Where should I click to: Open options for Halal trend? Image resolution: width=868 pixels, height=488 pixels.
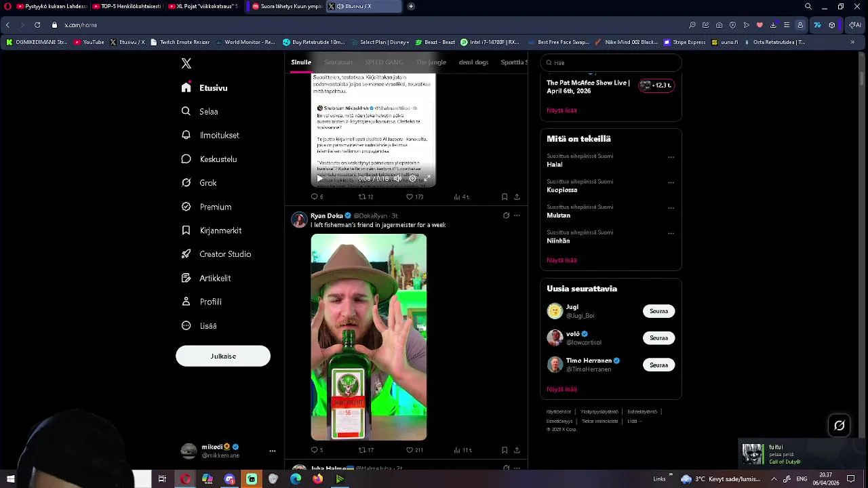point(671,157)
